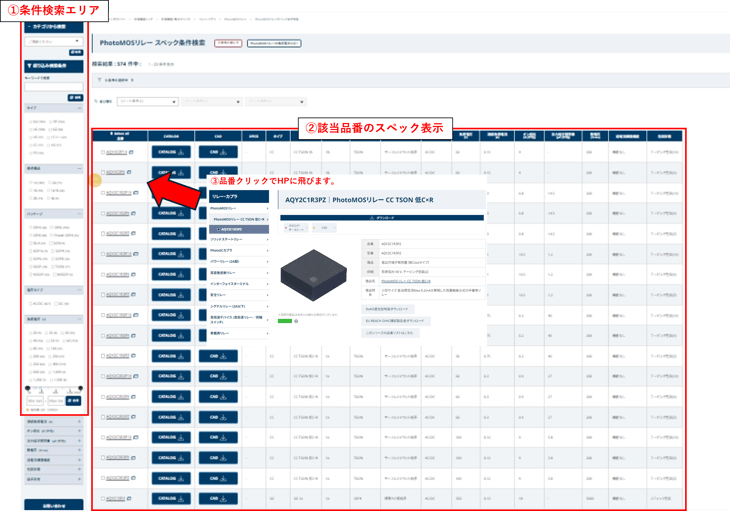Image resolution: width=730 pixels, height=511 pixels.
Task: Check the 2a contact configuration filter
Action: pyautogui.click(x=50, y=182)
